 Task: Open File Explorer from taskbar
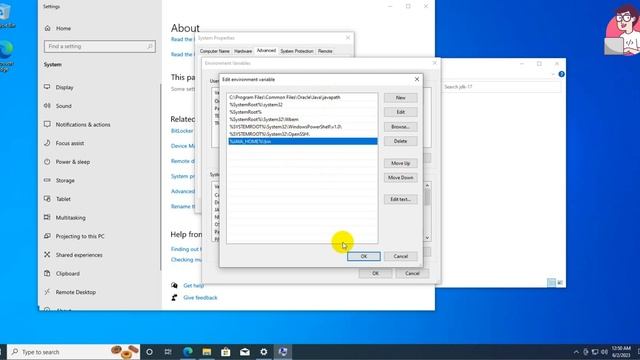tap(207, 352)
